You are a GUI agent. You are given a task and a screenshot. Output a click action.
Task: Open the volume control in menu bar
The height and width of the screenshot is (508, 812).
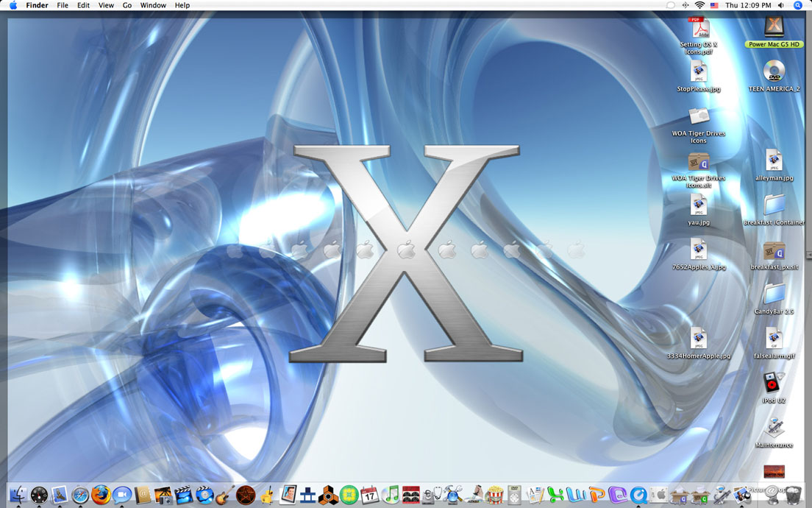[781, 5]
